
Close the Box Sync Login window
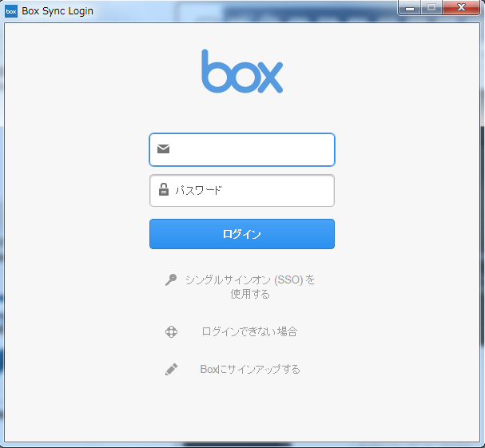(x=461, y=7)
